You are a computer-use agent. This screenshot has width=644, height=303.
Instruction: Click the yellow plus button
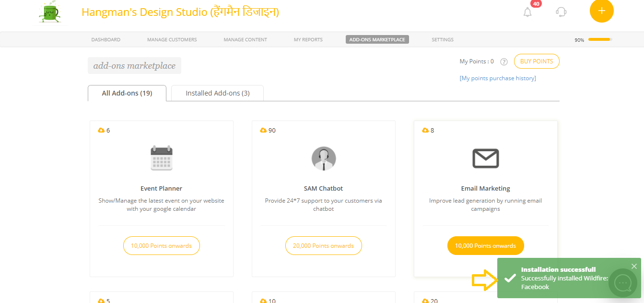coord(602,11)
